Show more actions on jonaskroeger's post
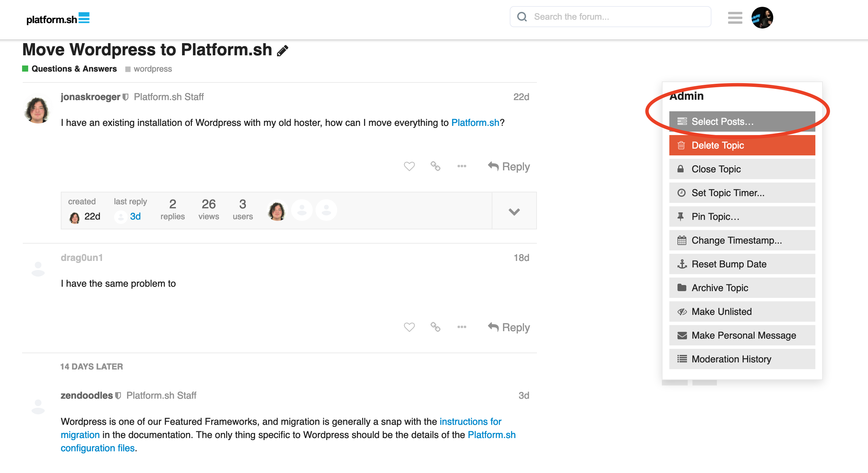The image size is (868, 473). (x=462, y=166)
